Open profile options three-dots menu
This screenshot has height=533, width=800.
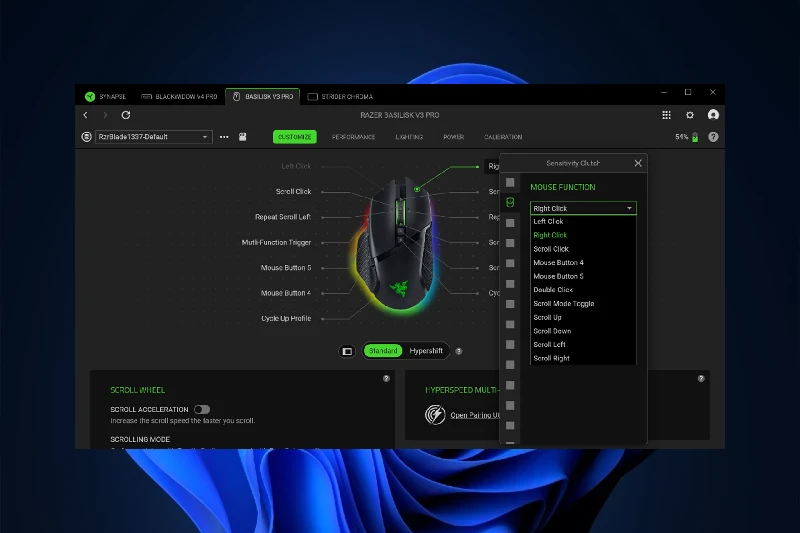pos(224,137)
